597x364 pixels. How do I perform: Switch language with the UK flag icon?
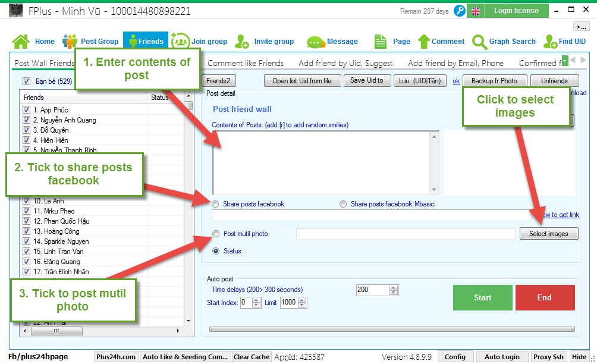tap(476, 11)
